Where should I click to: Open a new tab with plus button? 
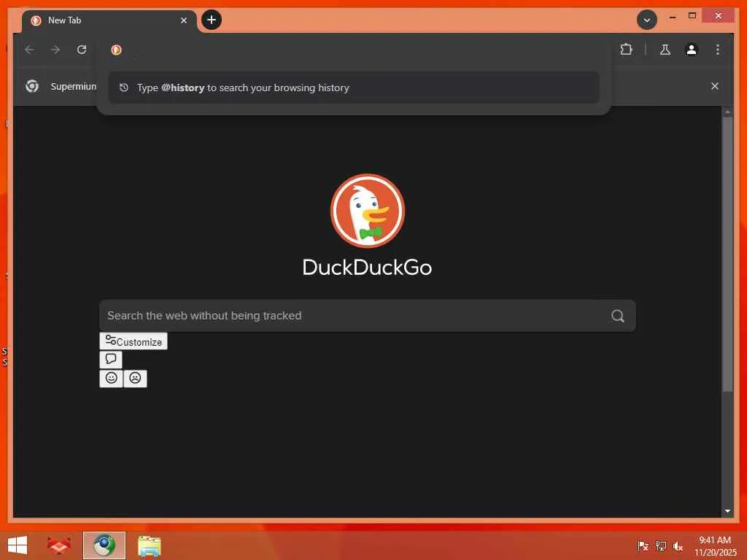pos(212,20)
